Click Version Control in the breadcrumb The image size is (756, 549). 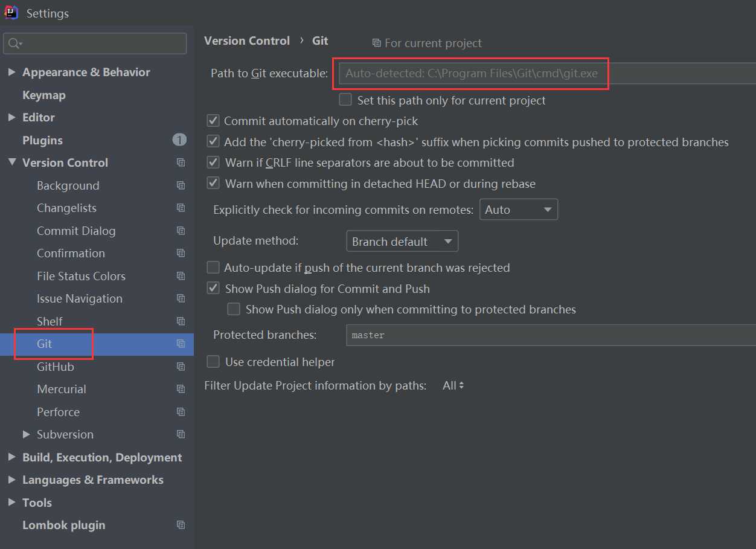click(x=247, y=40)
